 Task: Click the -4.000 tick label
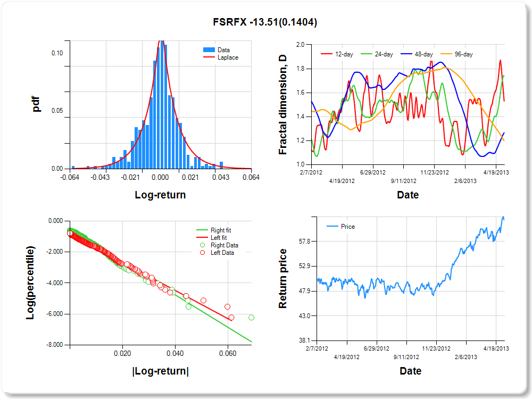(x=54, y=283)
